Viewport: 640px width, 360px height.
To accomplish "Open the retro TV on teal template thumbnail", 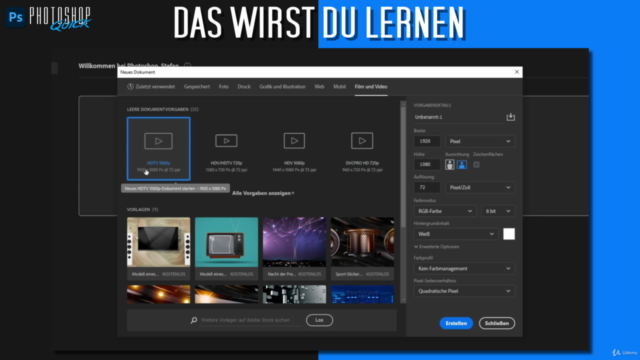I will (x=226, y=242).
